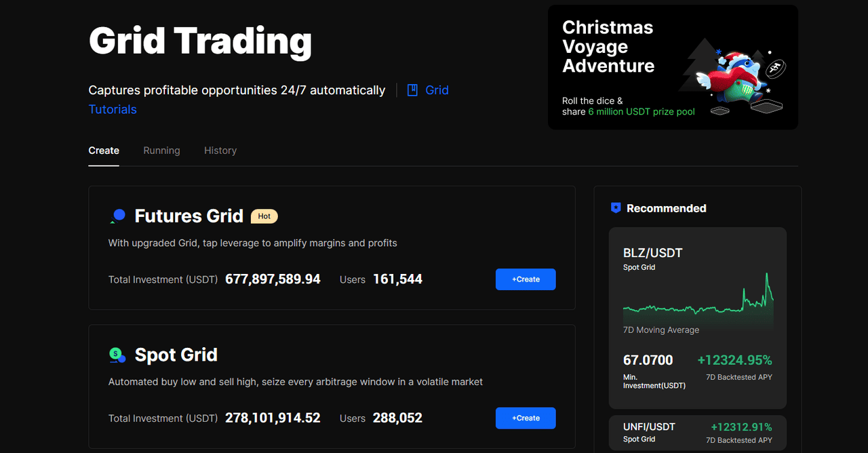Open the Christmas Voyage Adventure banner title
The width and height of the screenshot is (868, 453).
point(608,47)
